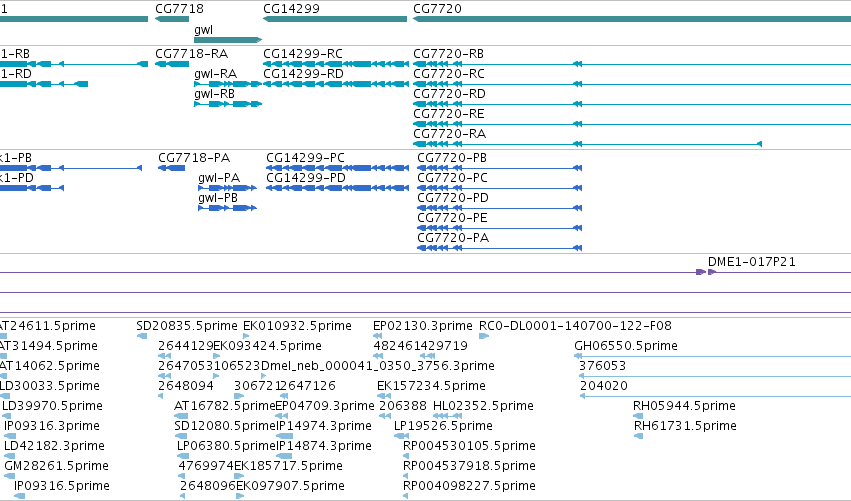Click the CG7720 gene label
The height and width of the screenshot is (501, 851).
pos(437,9)
